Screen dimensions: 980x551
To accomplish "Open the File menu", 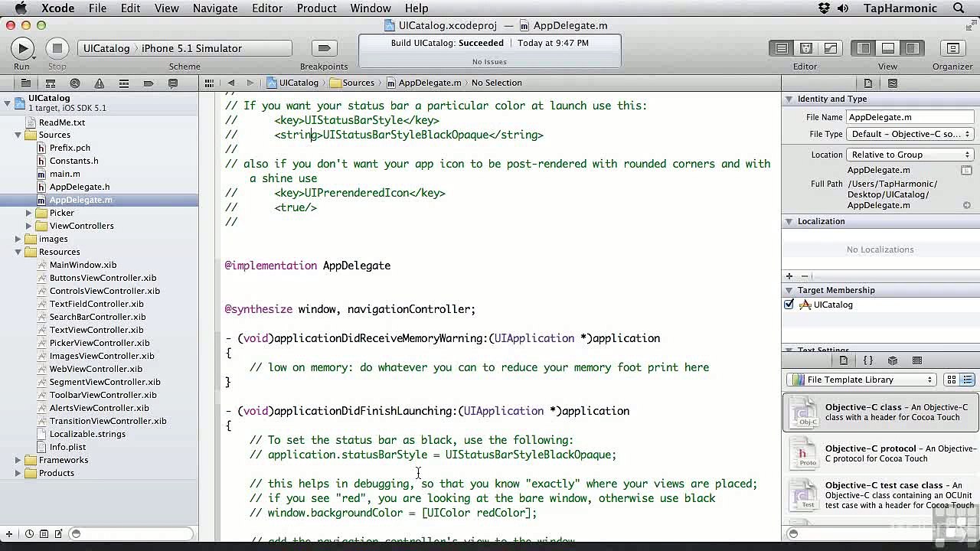I will (97, 8).
